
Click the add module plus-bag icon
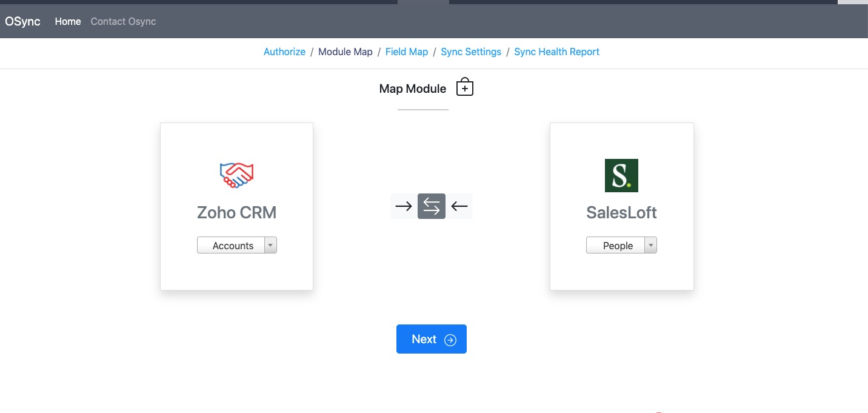point(464,87)
